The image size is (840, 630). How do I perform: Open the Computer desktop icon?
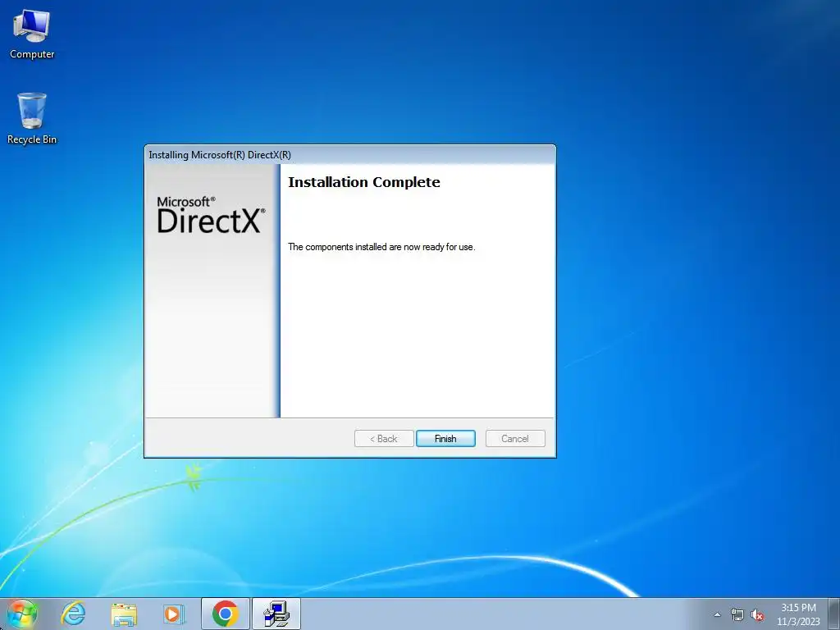click(32, 34)
